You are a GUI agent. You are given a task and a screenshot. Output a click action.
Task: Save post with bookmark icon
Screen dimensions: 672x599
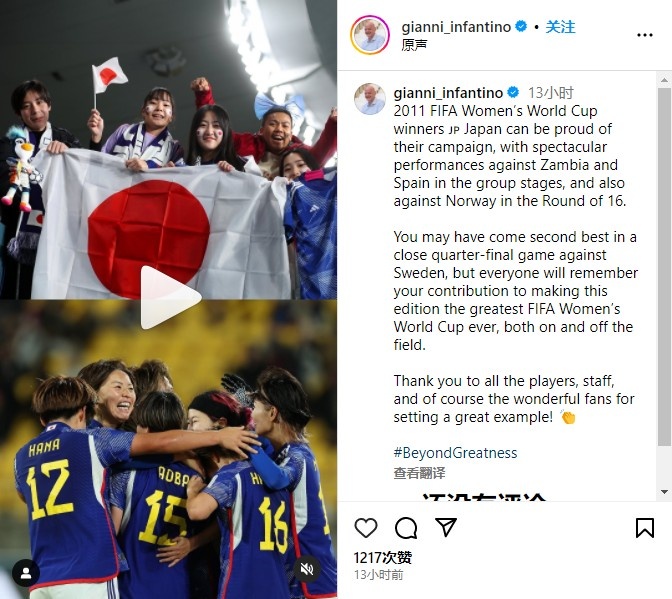[645, 527]
